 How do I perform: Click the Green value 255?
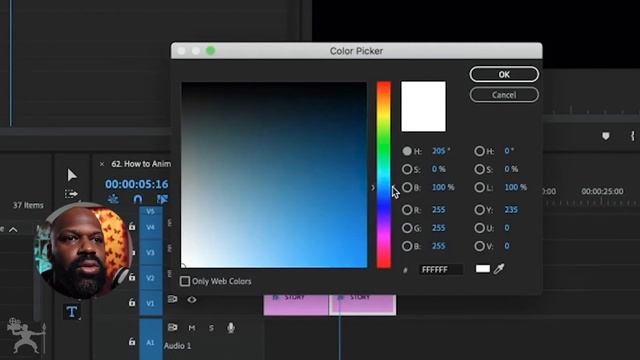click(439, 228)
